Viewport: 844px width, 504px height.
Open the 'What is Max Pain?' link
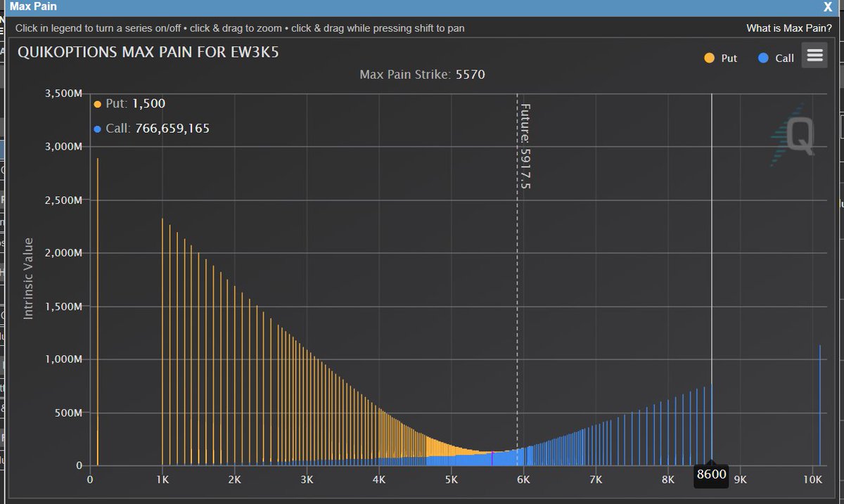click(790, 28)
